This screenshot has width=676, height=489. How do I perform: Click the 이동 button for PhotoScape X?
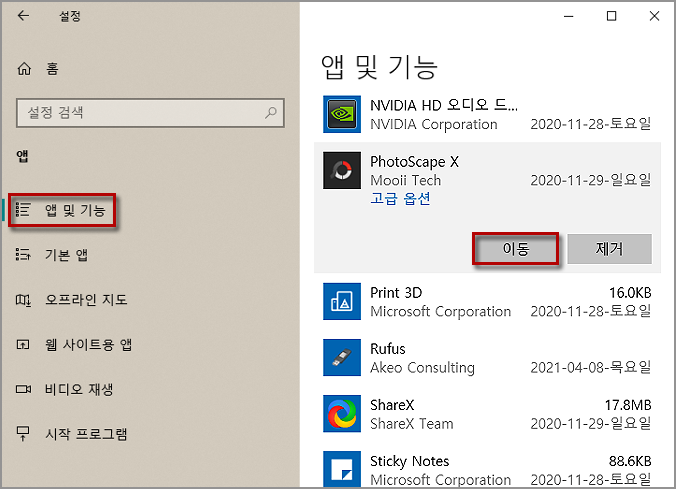point(516,249)
